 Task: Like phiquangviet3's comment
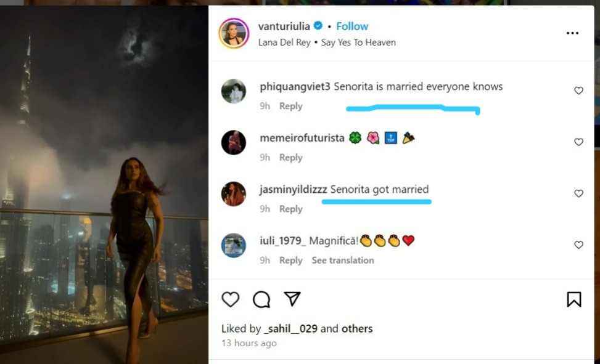pos(578,91)
